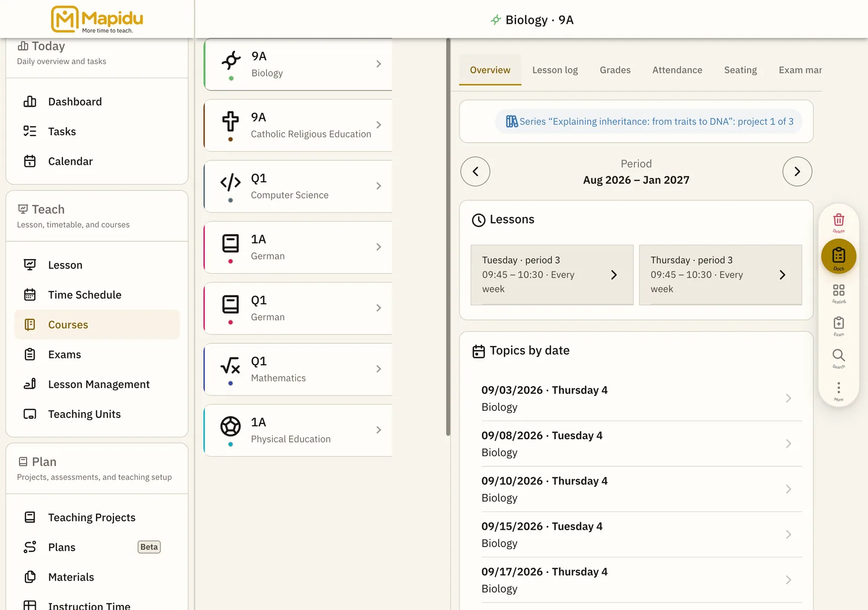Switch to the Seating tab

[741, 70]
